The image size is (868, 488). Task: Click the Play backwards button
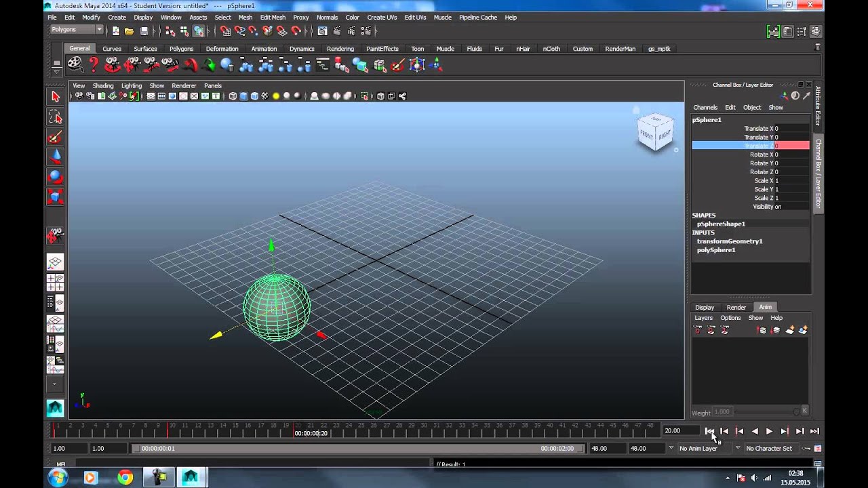pos(755,431)
